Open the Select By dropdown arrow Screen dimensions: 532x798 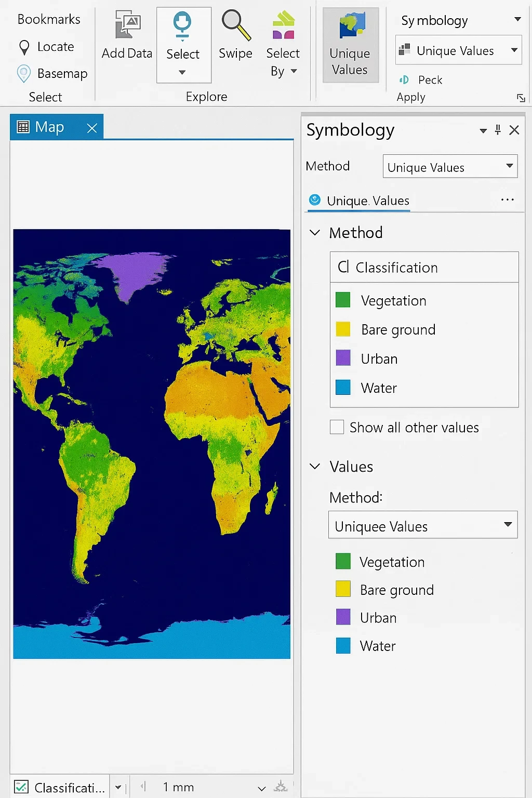(294, 72)
